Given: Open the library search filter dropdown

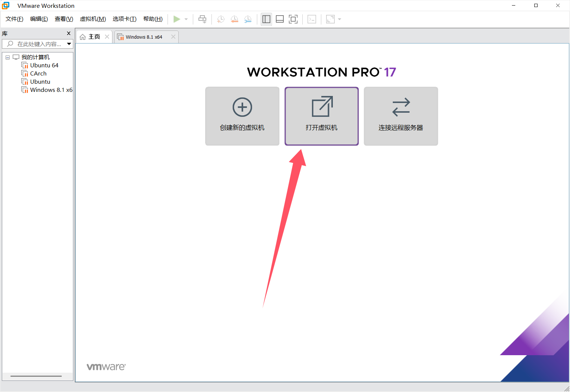Looking at the screenshot, I should (69, 44).
